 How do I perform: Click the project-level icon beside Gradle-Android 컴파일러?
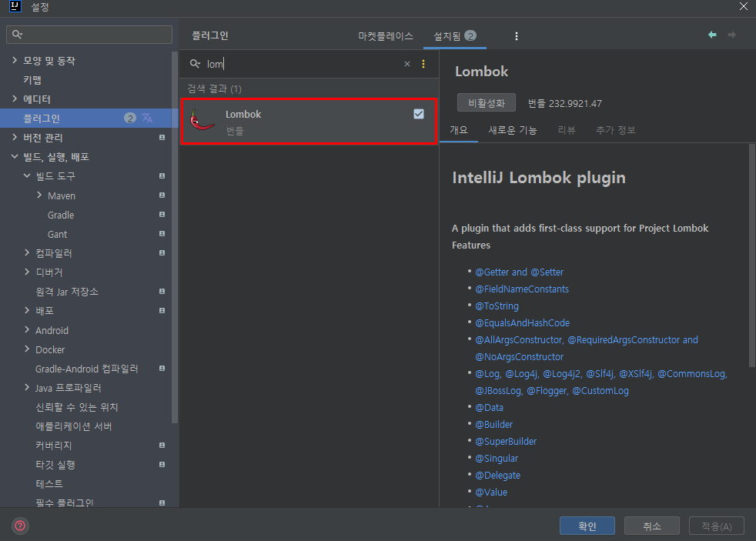coord(162,368)
